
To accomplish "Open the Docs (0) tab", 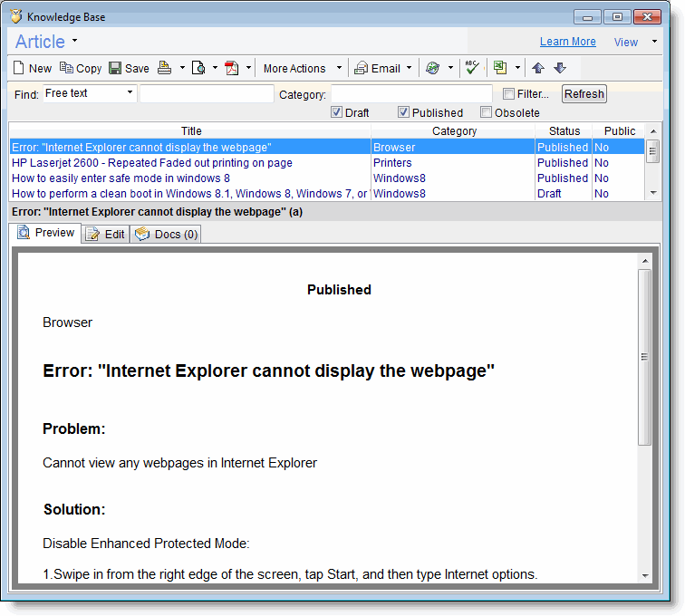I will pyautogui.click(x=166, y=235).
